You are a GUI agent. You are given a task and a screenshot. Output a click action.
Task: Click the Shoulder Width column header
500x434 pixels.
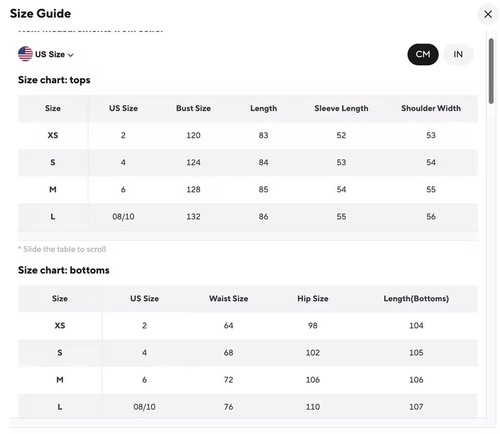coord(431,108)
